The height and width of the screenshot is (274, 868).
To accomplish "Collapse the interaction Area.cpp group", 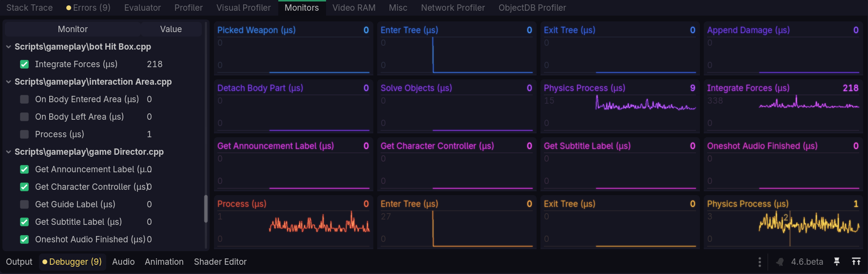I will click(9, 82).
